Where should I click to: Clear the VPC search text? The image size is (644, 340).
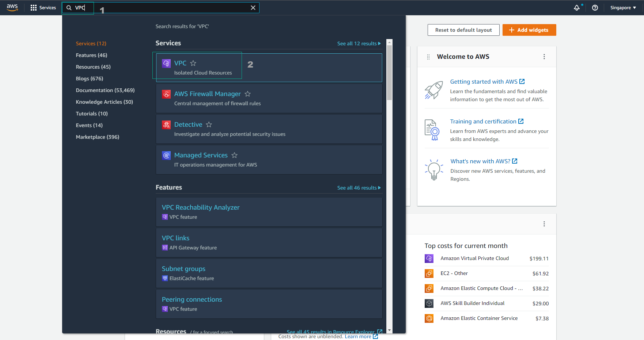coord(253,8)
